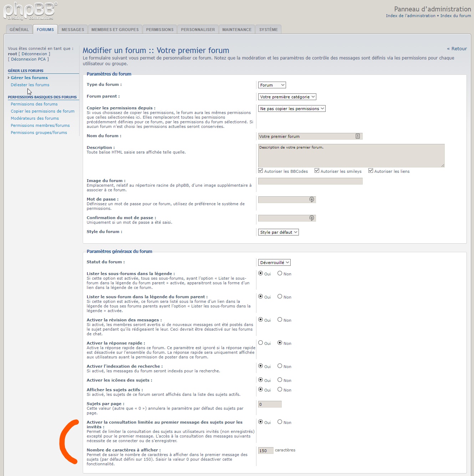Uncheck Autoriser les BBCodes
The image size is (474, 476).
(261, 171)
